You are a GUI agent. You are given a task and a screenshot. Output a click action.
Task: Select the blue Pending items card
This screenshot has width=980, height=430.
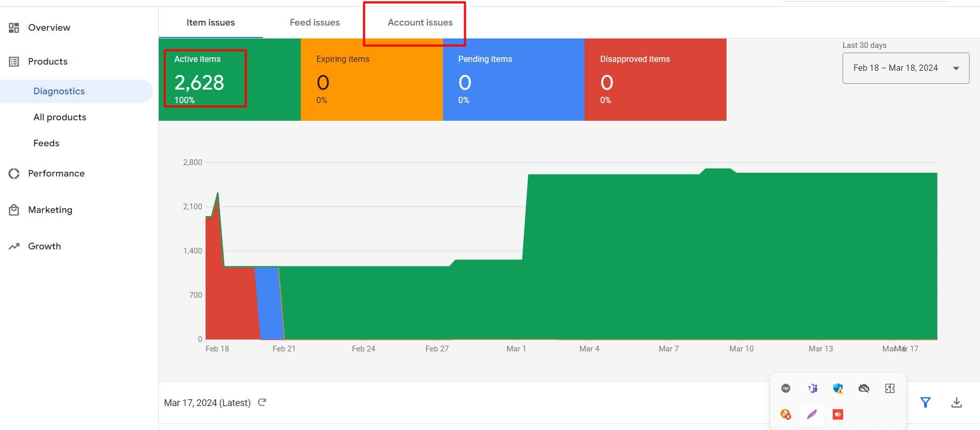coord(514,80)
